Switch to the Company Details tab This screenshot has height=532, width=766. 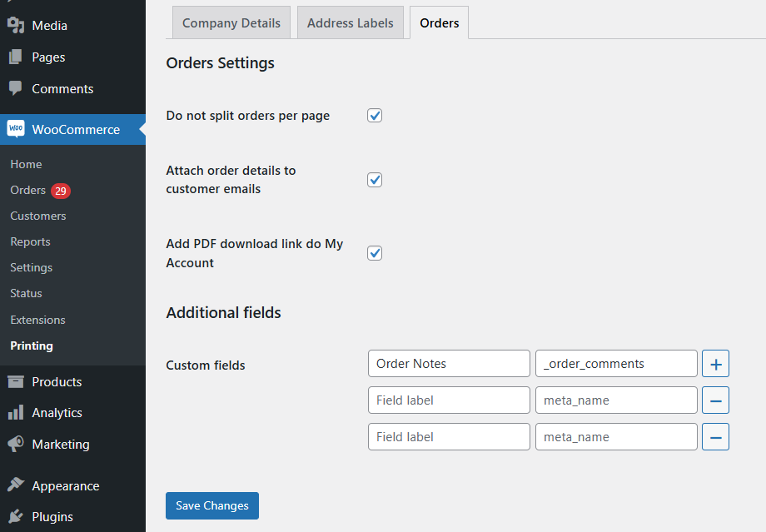coord(231,23)
